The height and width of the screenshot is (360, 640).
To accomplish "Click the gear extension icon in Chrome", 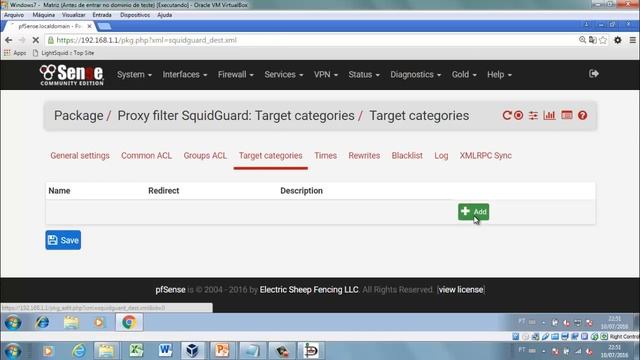I will pos(618,40).
